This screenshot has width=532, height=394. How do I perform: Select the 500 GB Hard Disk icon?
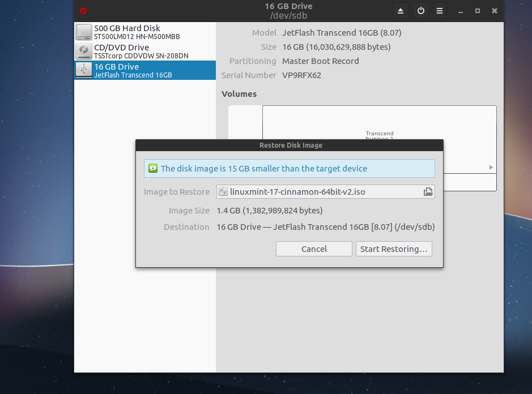pos(83,32)
